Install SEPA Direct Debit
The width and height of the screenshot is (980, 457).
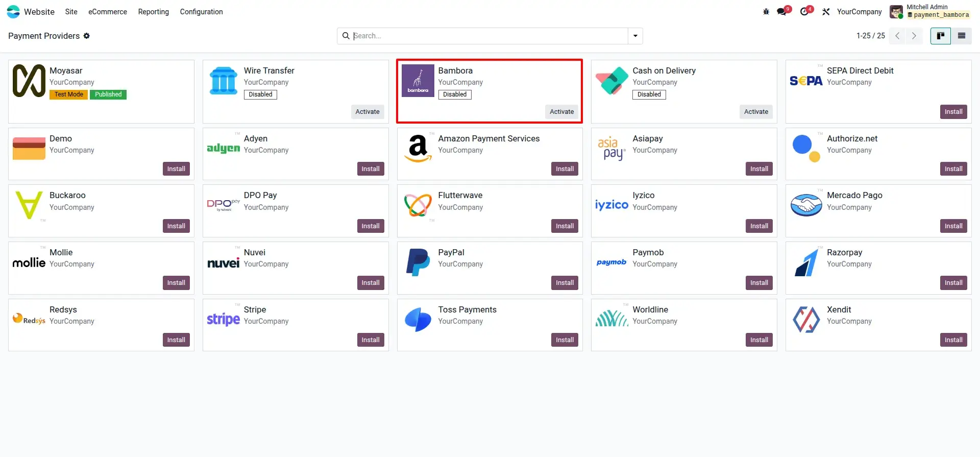pyautogui.click(x=953, y=112)
